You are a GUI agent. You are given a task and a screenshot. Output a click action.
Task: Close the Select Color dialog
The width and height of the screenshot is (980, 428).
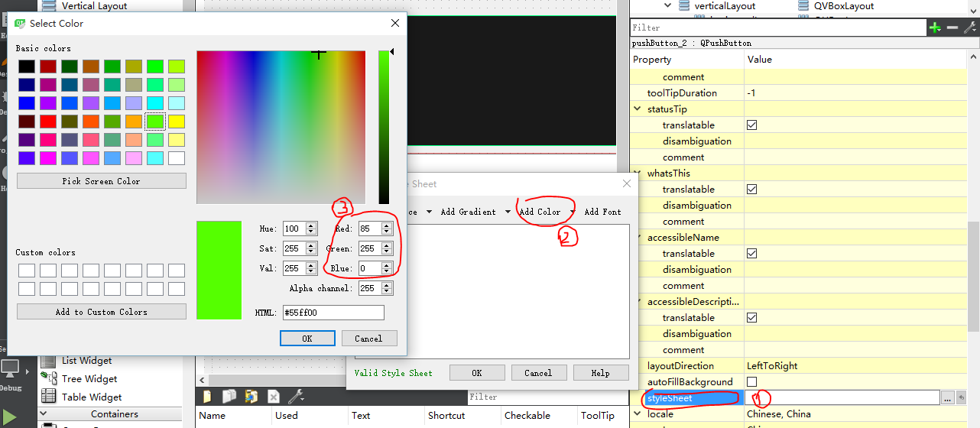(x=395, y=24)
